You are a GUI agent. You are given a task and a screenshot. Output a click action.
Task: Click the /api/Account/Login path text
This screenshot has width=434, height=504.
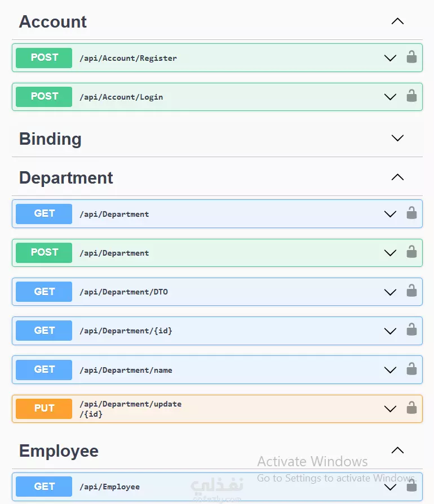click(121, 97)
